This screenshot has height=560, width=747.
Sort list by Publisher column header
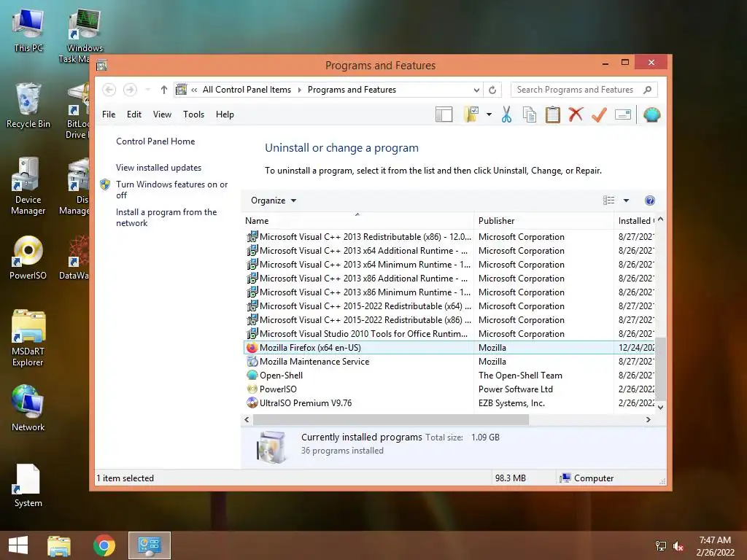(x=543, y=220)
